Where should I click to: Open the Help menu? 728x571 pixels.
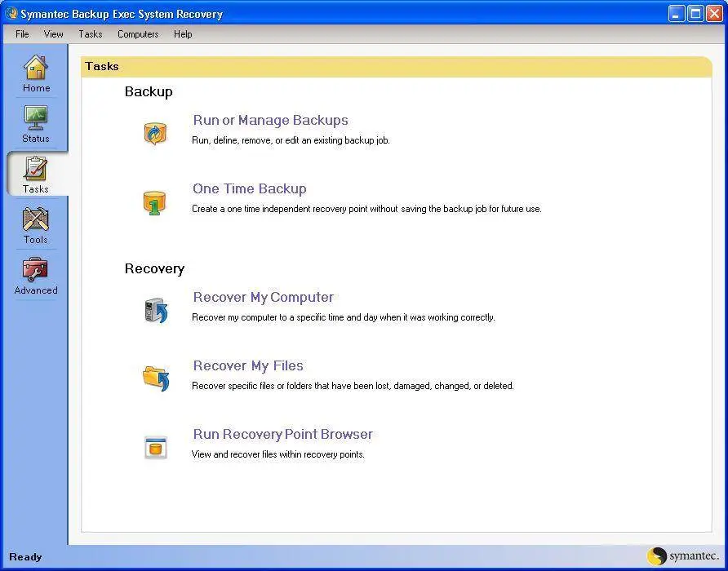[183, 34]
